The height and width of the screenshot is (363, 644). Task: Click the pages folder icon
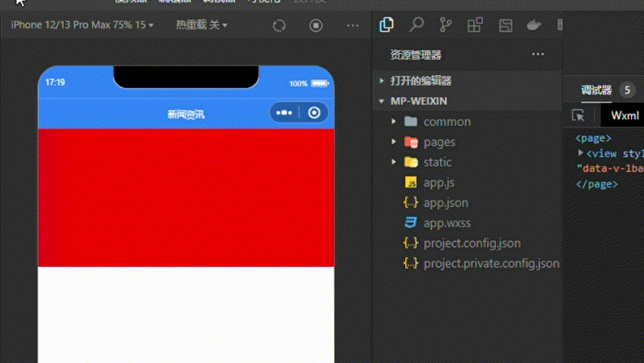coord(410,142)
